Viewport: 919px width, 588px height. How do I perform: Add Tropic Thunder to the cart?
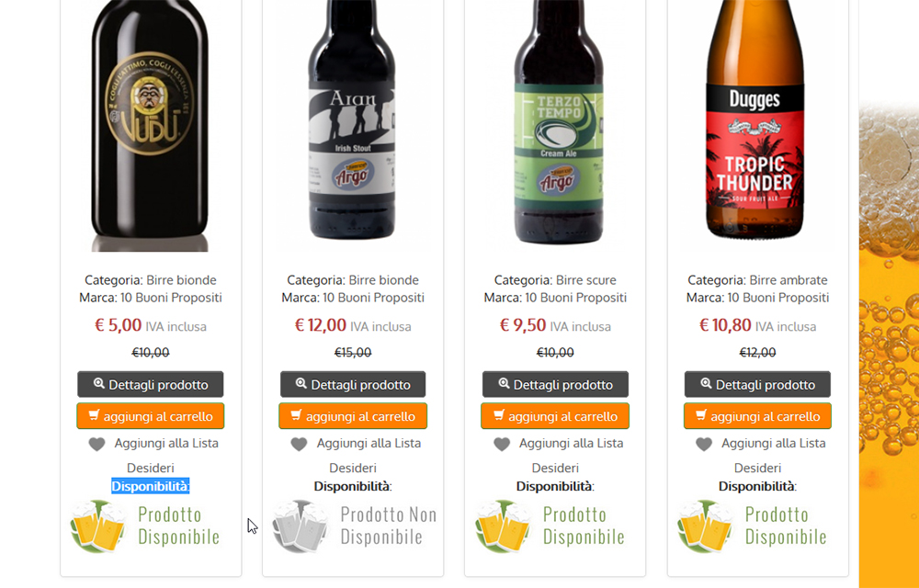(757, 416)
